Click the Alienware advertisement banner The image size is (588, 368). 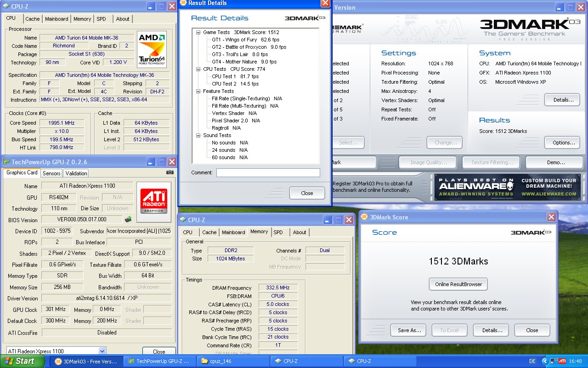pyautogui.click(x=508, y=187)
